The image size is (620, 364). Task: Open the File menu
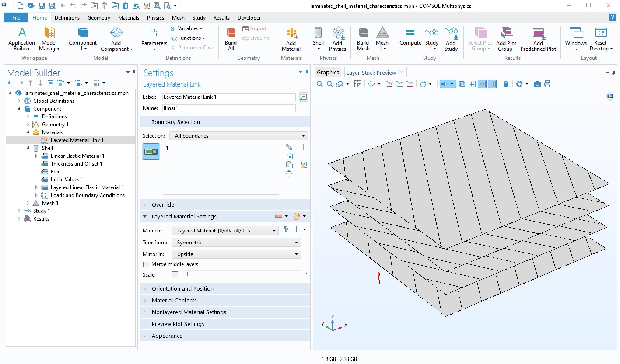16,18
